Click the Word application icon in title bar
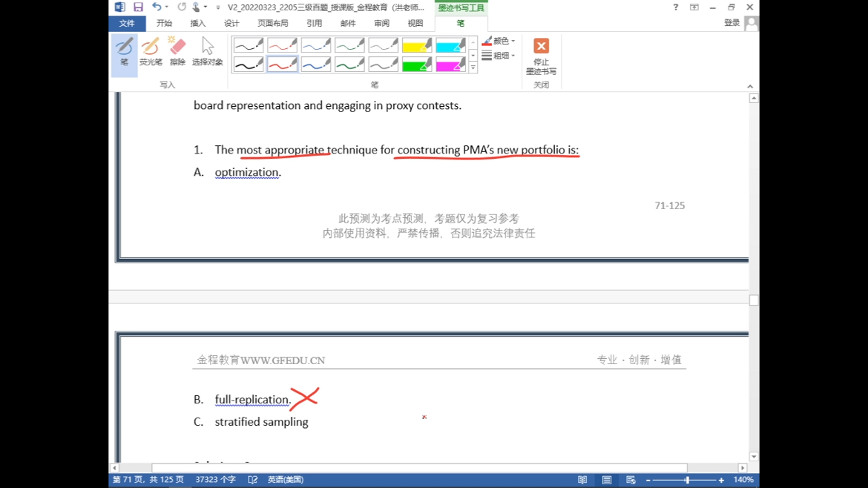Screen dimensions: 868x488 tap(119, 7)
